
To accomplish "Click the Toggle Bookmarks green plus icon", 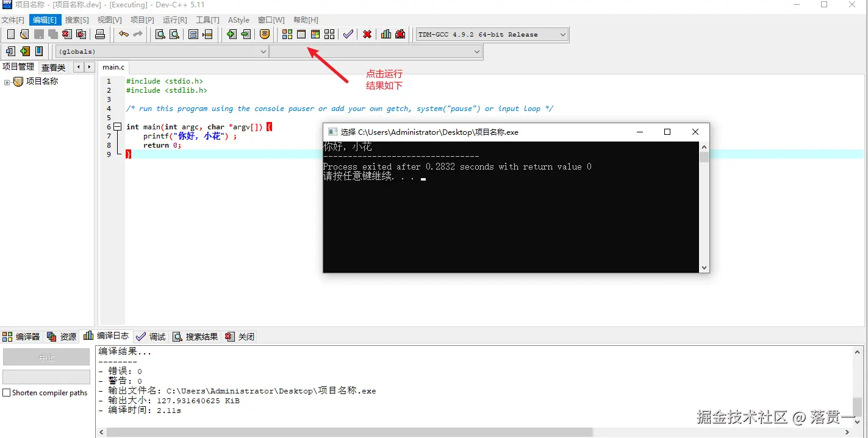I will (25, 51).
